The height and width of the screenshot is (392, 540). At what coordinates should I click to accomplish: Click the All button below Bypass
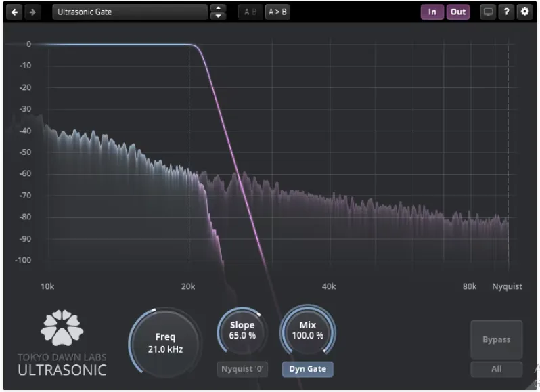pyautogui.click(x=496, y=369)
